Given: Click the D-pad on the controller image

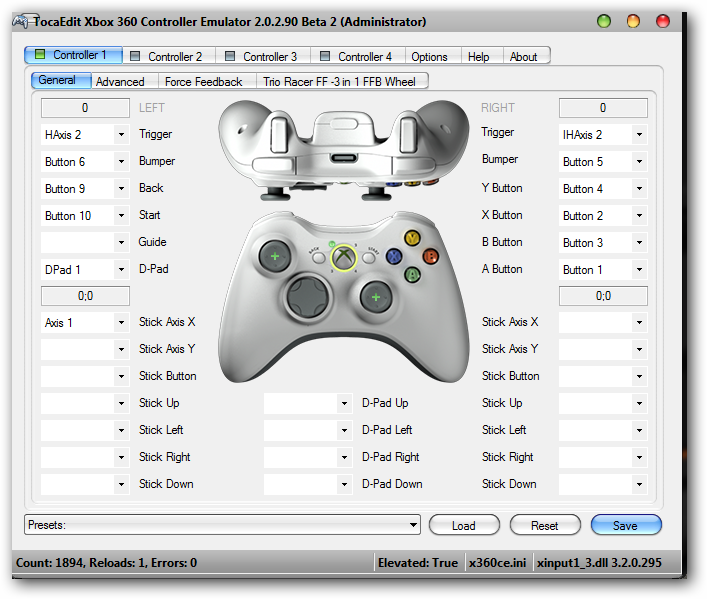Looking at the screenshot, I should pyautogui.click(x=309, y=297).
